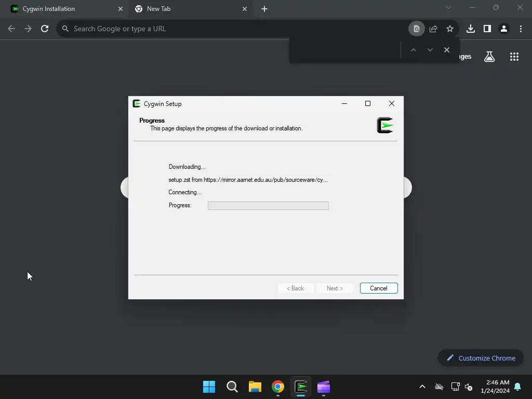Click the disabled Next button in Cygwin Setup

tap(335, 288)
